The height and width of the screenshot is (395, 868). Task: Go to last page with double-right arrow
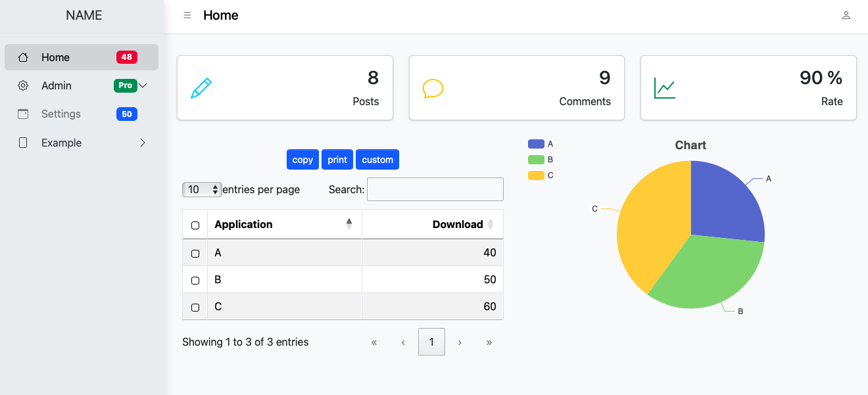489,342
